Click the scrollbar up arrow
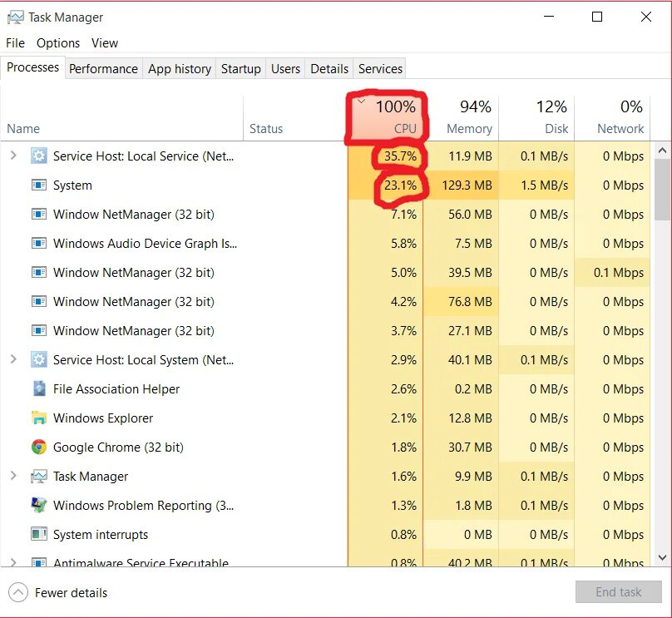This screenshot has width=672, height=618. [663, 151]
